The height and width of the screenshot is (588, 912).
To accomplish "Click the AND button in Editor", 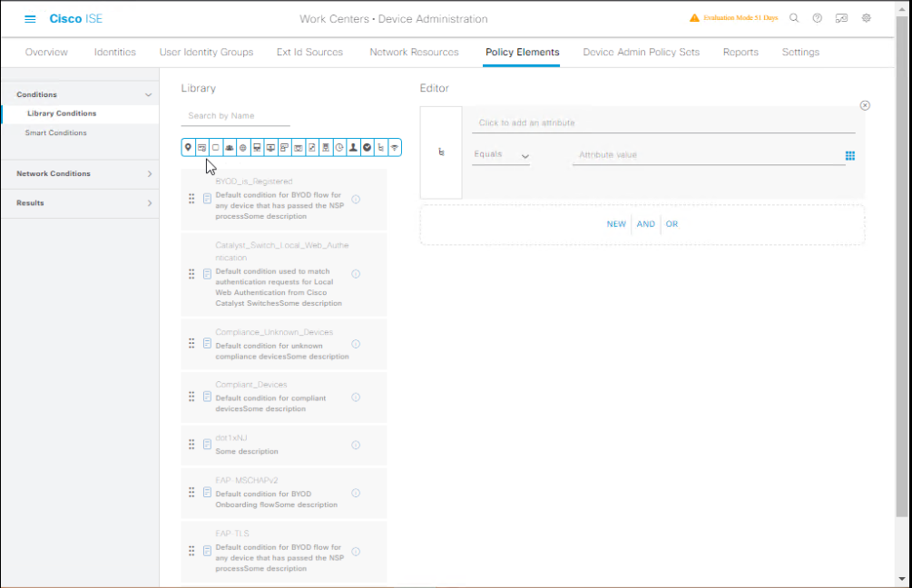I will 645,224.
